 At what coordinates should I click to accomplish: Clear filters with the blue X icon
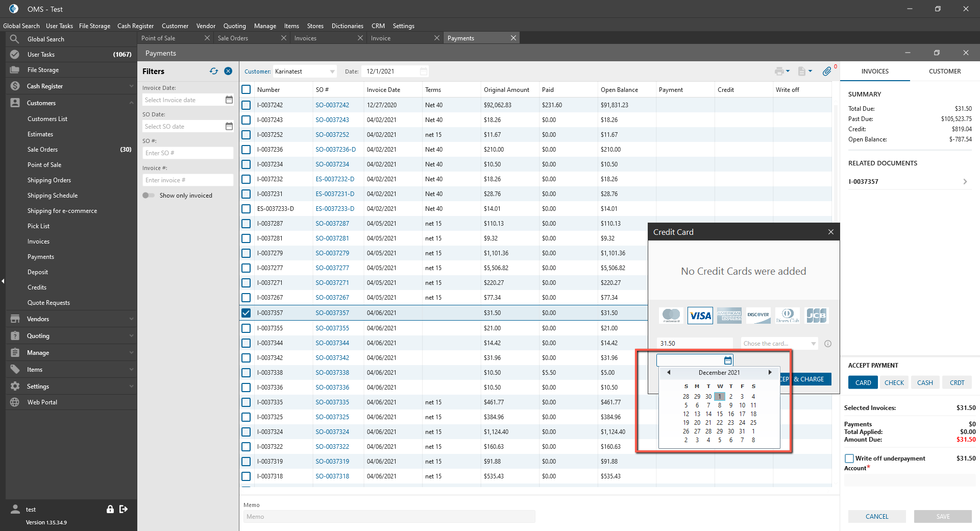tap(228, 71)
